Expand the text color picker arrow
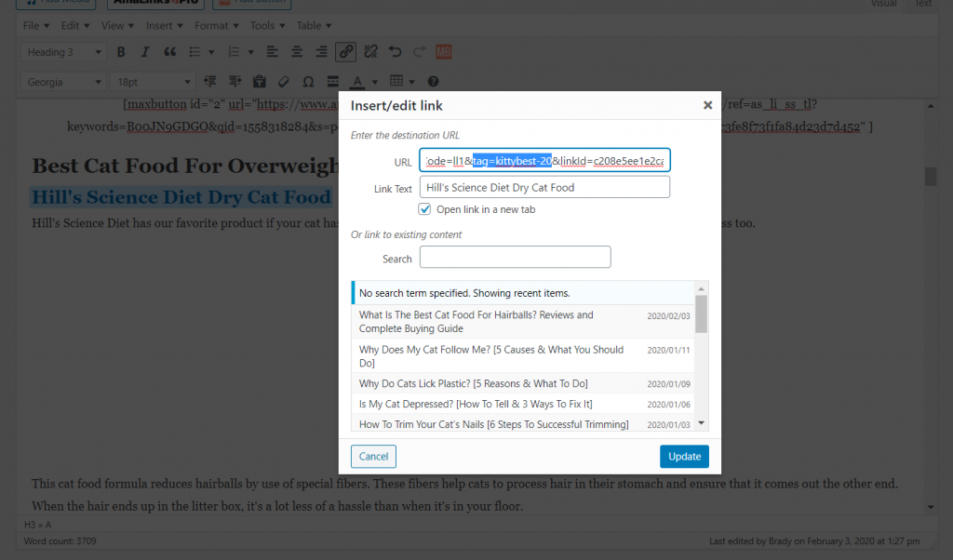The width and height of the screenshot is (953, 560). click(374, 81)
